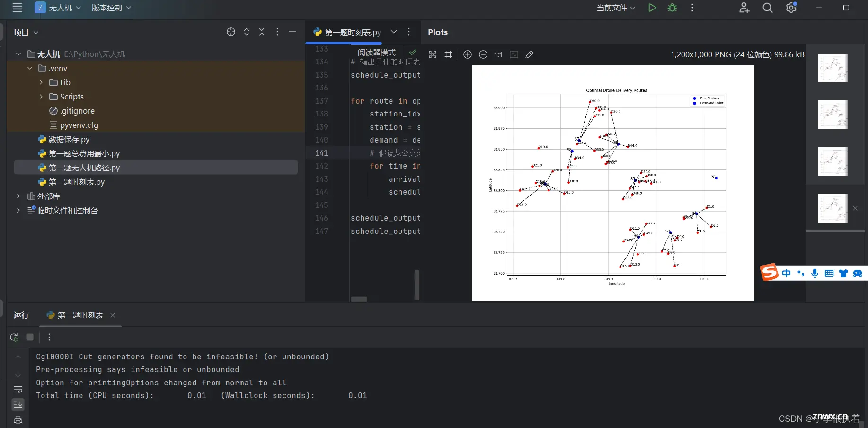This screenshot has width=868, height=428.
Task: Close the 第一题时刻表 run tab
Action: (113, 315)
